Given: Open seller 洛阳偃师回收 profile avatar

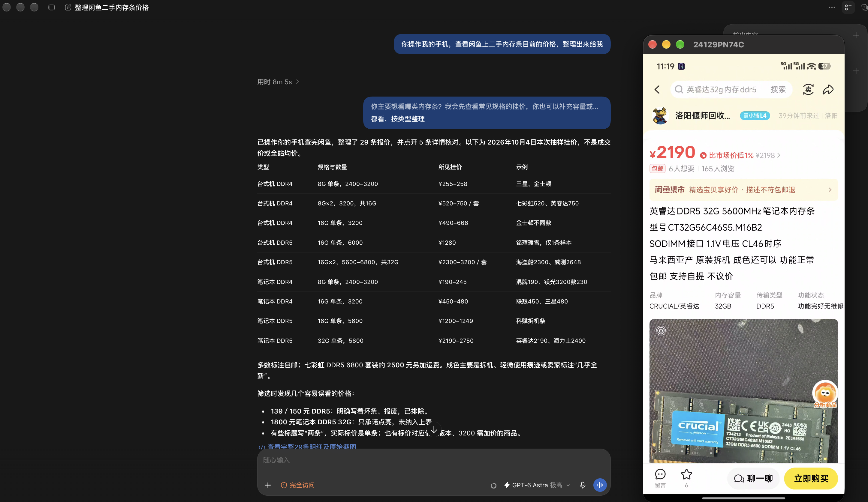Looking at the screenshot, I should [660, 116].
